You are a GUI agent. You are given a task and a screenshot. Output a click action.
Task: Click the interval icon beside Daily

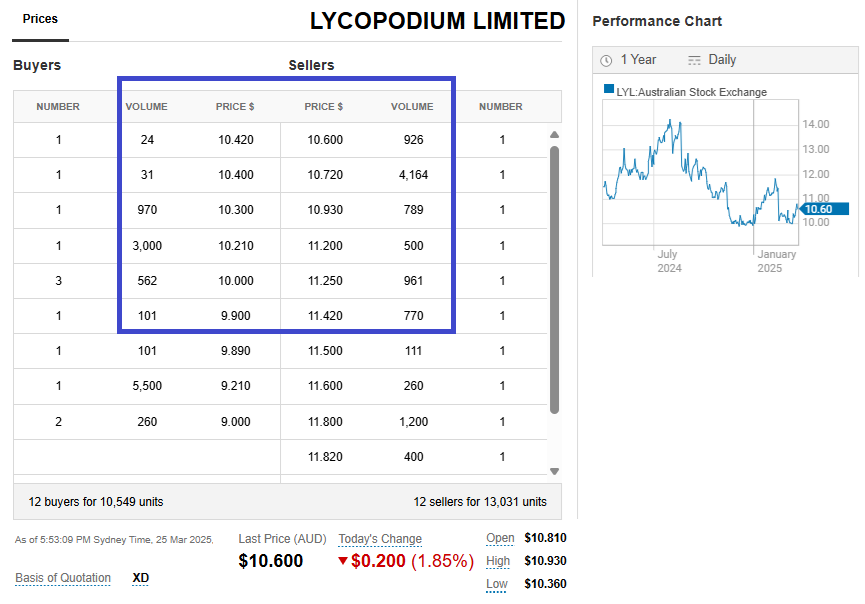pyautogui.click(x=694, y=60)
